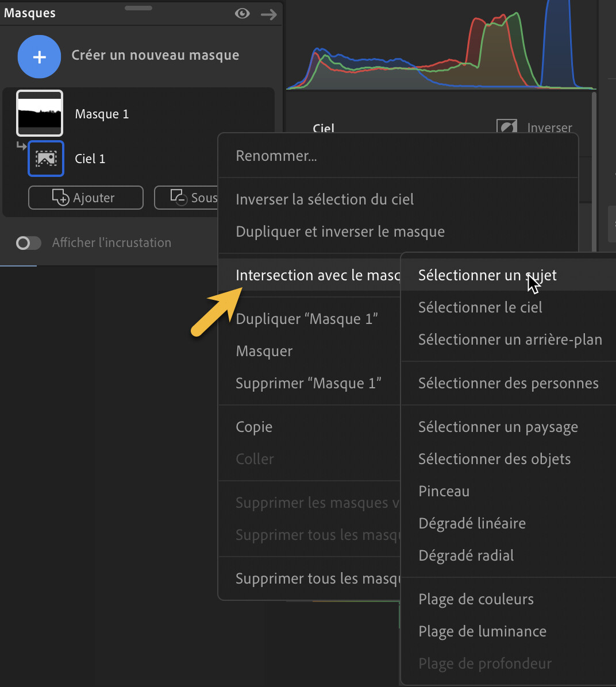Select Sélectionner un sujet option
Screen dimensions: 616x687
click(x=487, y=275)
